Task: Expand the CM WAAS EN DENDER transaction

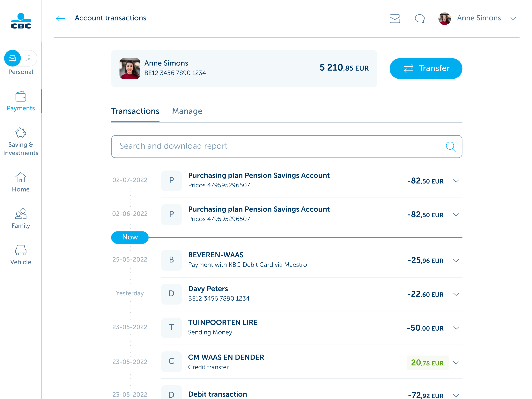Action: 456,362
